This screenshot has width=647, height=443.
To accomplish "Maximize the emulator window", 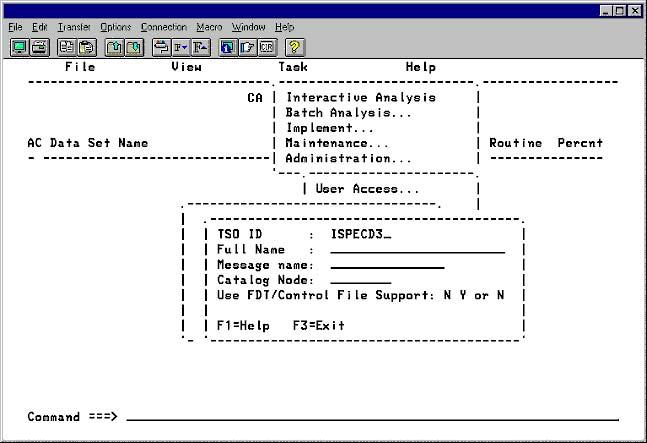I will (619, 11).
